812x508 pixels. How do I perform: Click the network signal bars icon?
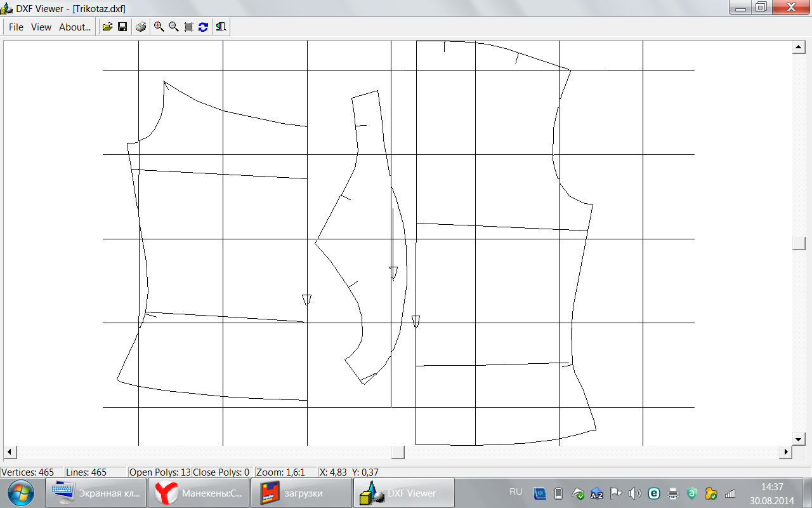coord(730,493)
